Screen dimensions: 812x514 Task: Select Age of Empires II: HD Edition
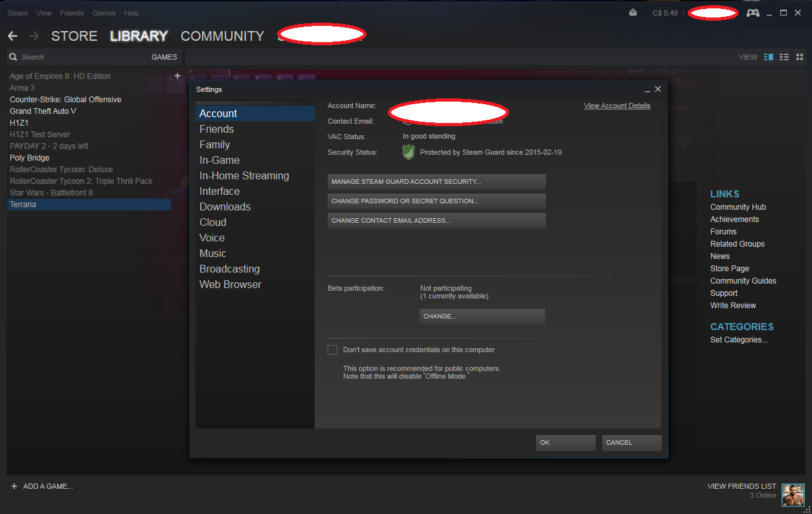pyautogui.click(x=89, y=76)
